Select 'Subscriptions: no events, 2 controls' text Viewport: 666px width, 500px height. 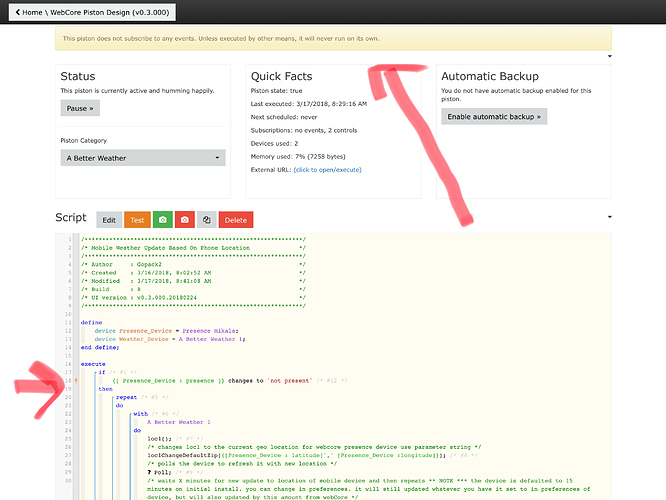tap(304, 130)
